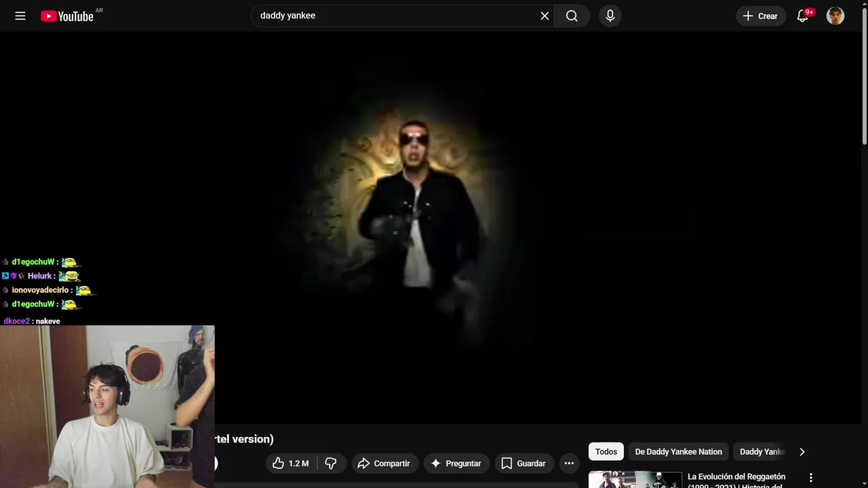868x488 pixels.
Task: Open the notifications bell
Action: (803, 16)
